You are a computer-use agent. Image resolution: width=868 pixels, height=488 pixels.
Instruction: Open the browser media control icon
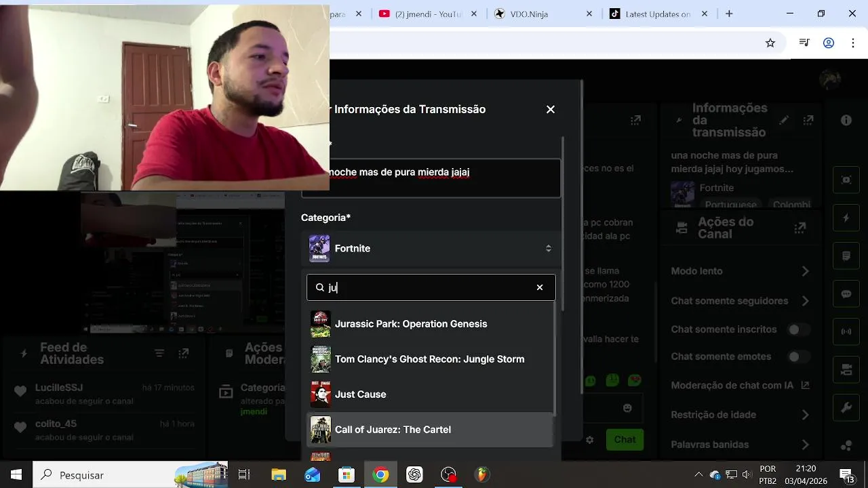pos(804,43)
